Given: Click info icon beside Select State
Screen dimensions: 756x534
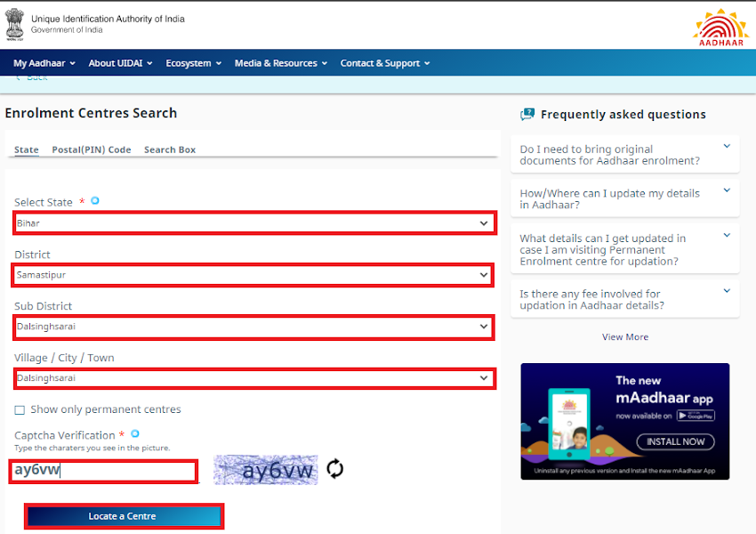Looking at the screenshot, I should 95,200.
